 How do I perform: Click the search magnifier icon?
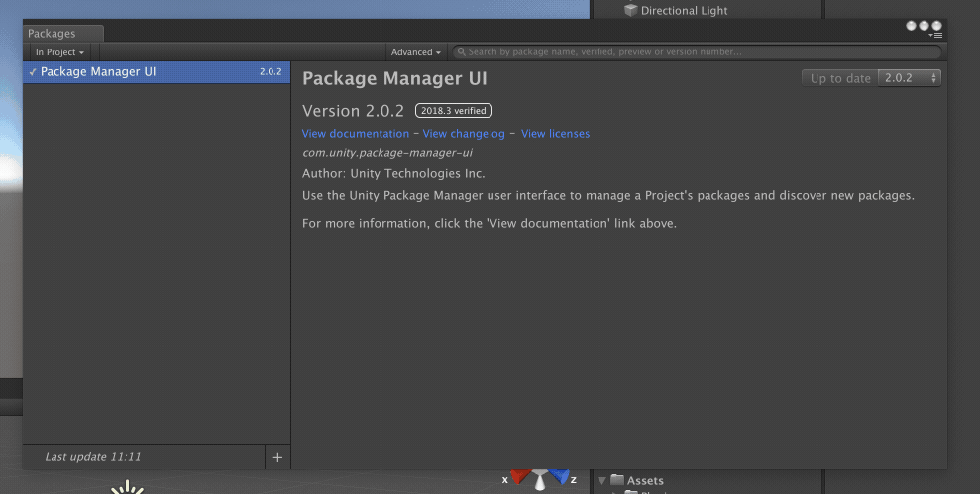point(461,51)
